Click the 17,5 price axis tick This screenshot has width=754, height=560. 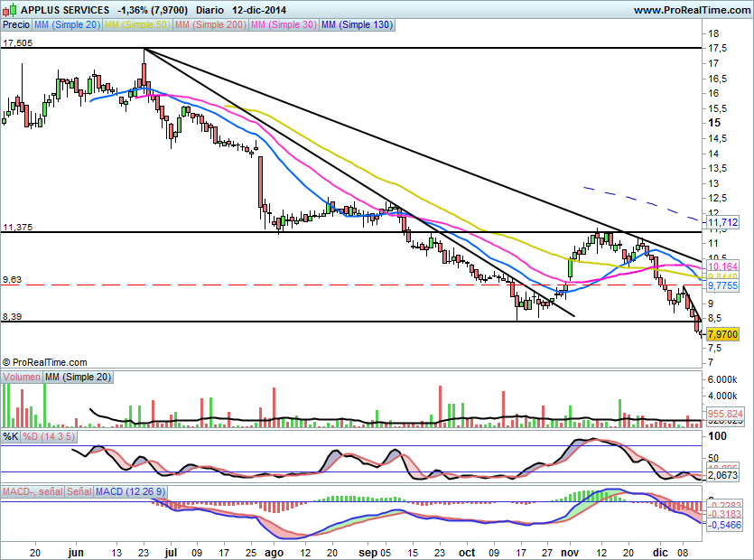tap(717, 49)
